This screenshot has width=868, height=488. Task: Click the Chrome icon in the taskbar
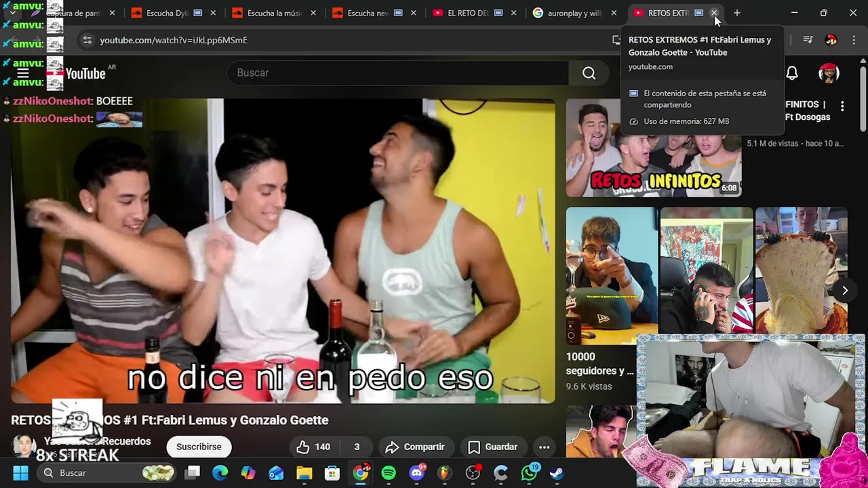click(x=360, y=472)
